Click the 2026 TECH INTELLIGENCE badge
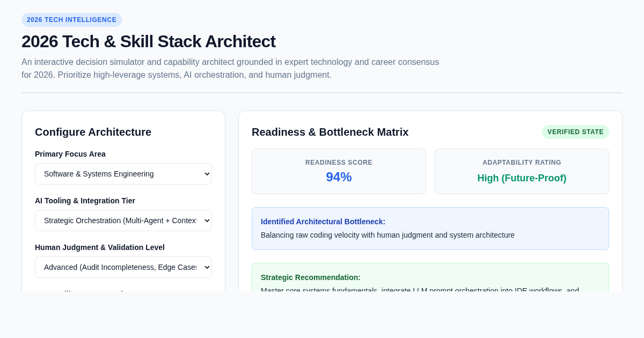 click(71, 20)
